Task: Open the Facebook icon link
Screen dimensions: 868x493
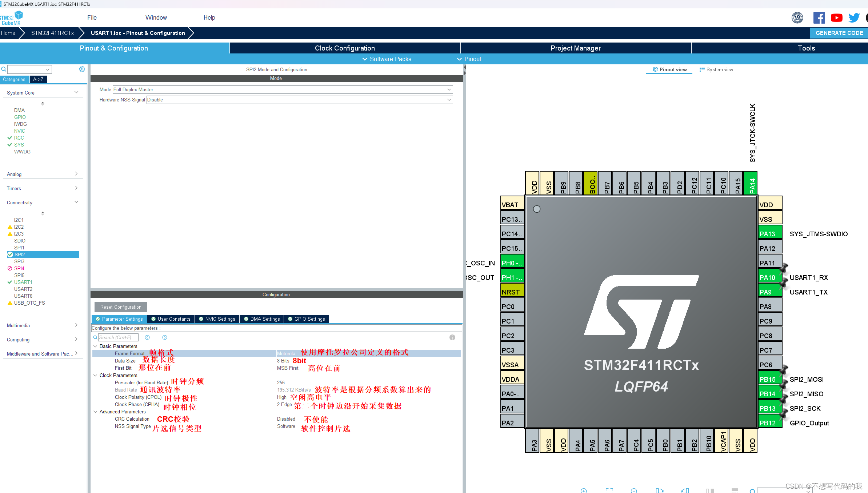Action: coord(819,17)
